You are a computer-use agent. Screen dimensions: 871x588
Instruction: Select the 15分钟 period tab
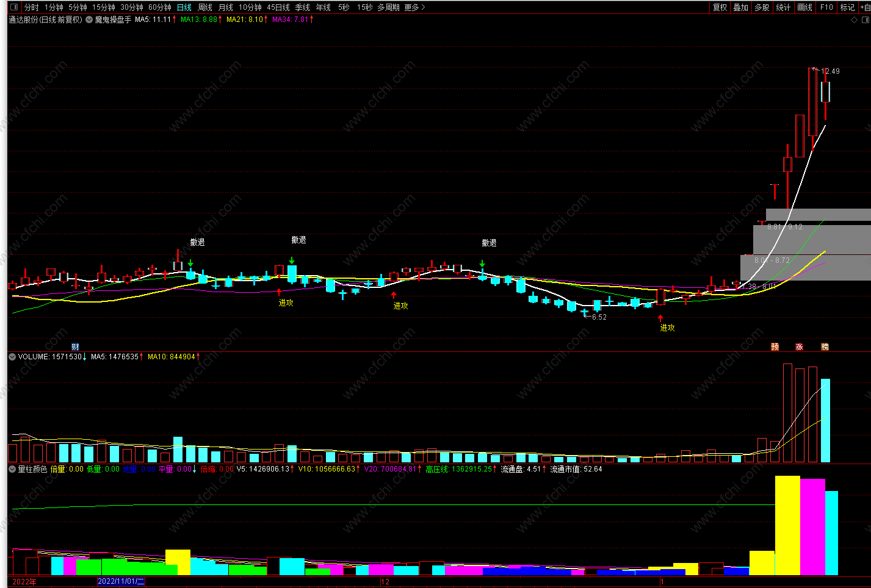click(104, 7)
